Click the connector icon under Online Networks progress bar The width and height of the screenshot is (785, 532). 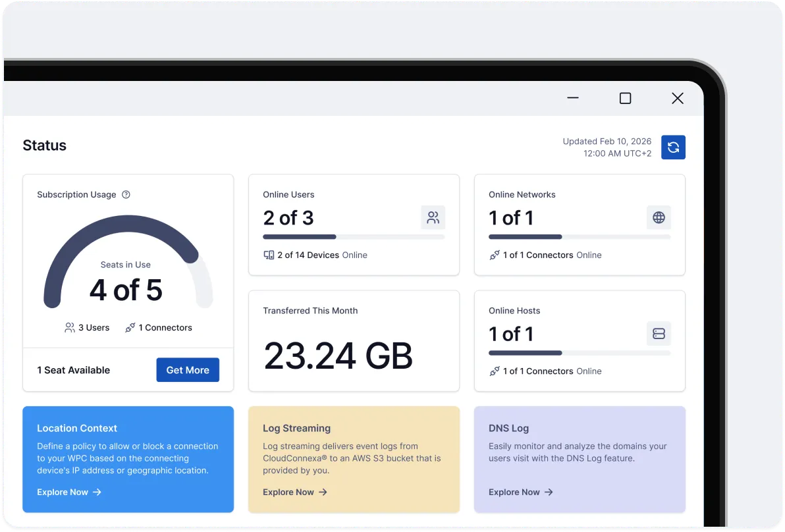pos(495,255)
